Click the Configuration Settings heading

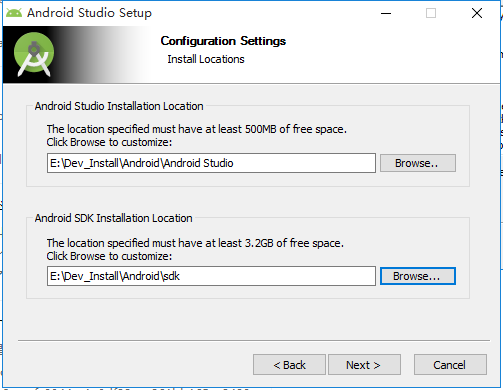point(223,41)
